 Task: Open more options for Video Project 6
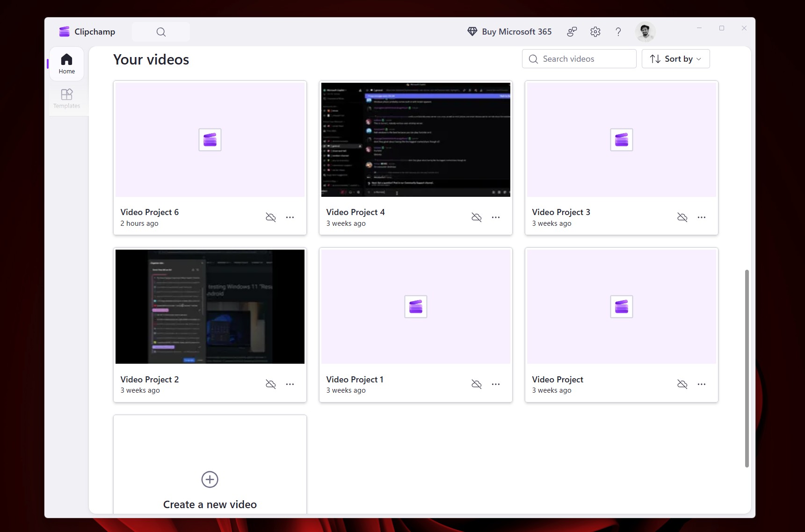click(x=290, y=217)
